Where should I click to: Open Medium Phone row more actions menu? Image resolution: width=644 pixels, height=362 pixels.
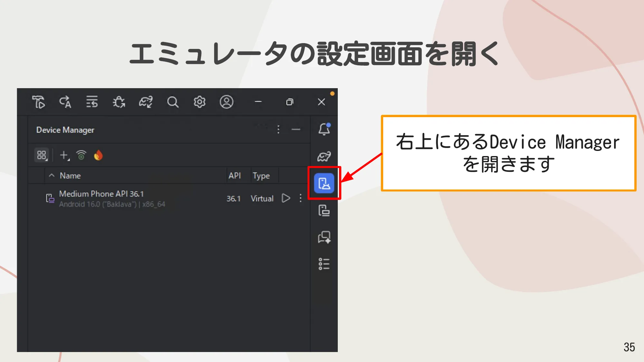pyautogui.click(x=300, y=199)
